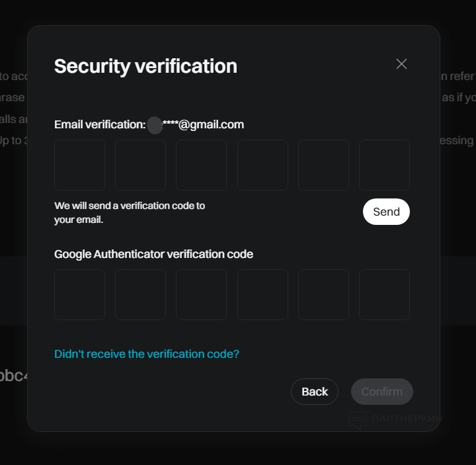Screen dimensions: 476x465
Task: Click the Security verification heading
Action: tap(145, 66)
